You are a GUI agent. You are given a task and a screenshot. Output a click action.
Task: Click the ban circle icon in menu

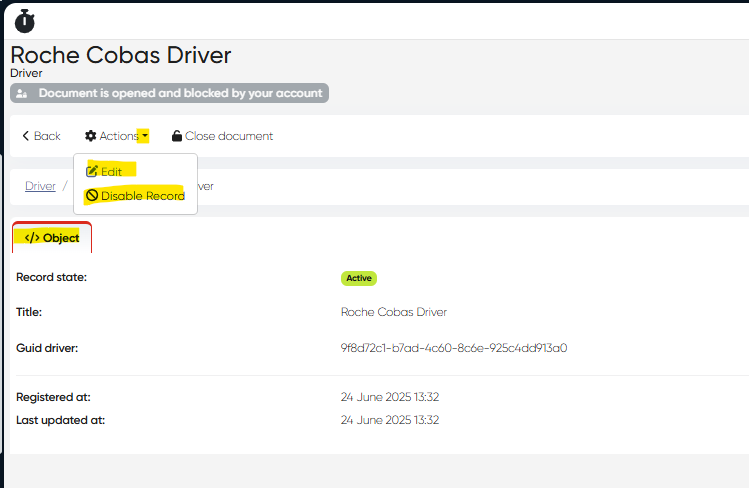click(92, 196)
